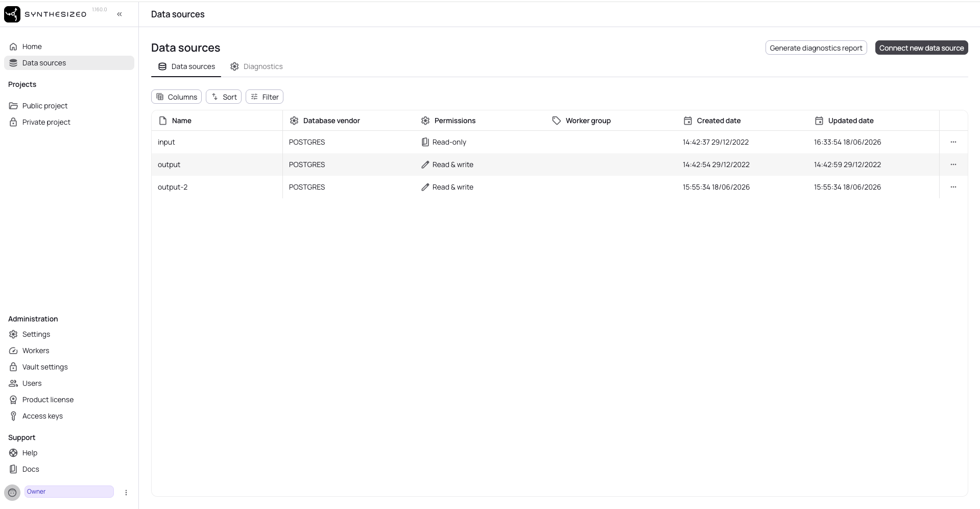This screenshot has width=980, height=509.
Task: Click Read-only permission in input row
Action: (x=444, y=142)
